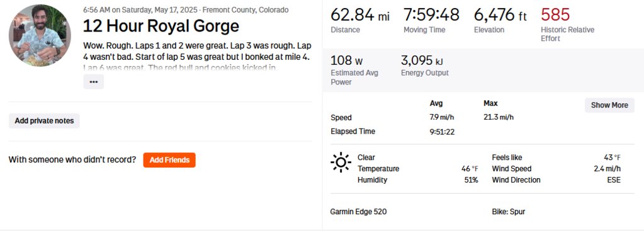Select the Historic Relative Effort label
The height and width of the screenshot is (233, 644).
pyautogui.click(x=567, y=34)
